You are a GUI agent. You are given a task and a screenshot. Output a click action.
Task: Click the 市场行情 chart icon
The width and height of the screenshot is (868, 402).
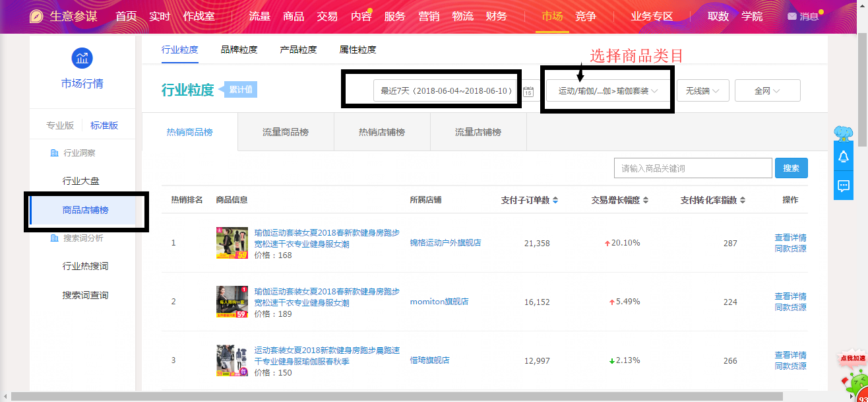coord(82,59)
